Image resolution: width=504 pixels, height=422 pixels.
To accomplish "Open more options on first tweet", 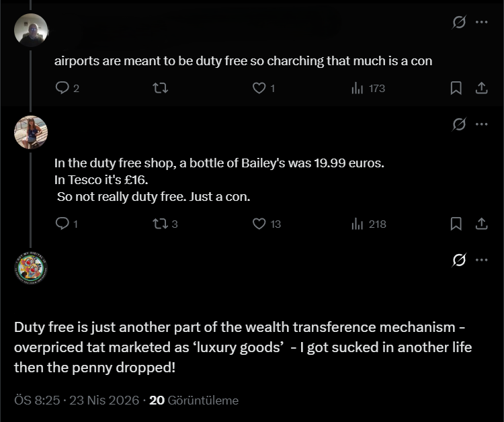I will (x=481, y=22).
